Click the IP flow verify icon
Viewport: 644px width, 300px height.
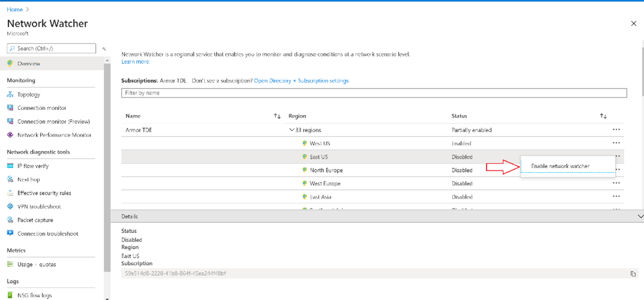point(10,166)
